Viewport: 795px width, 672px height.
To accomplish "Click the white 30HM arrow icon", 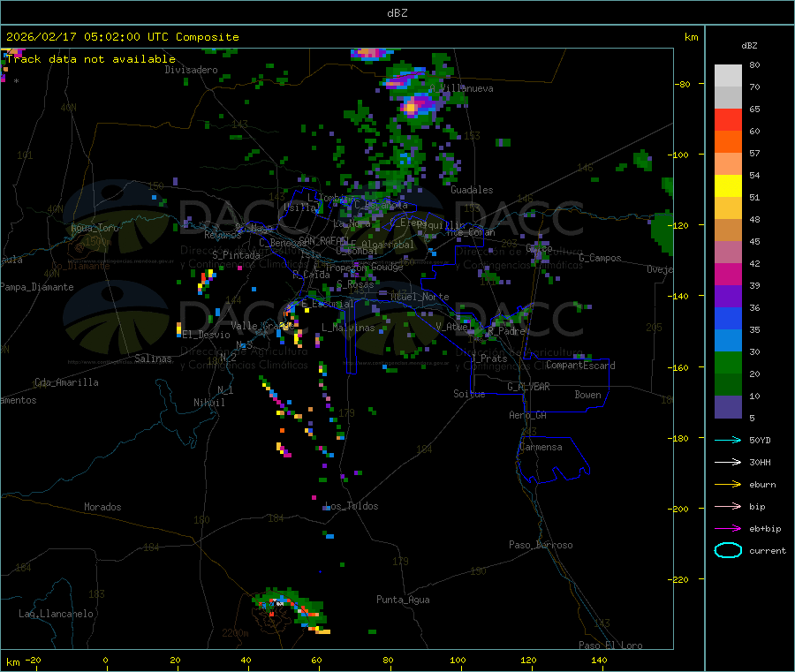I will click(728, 462).
